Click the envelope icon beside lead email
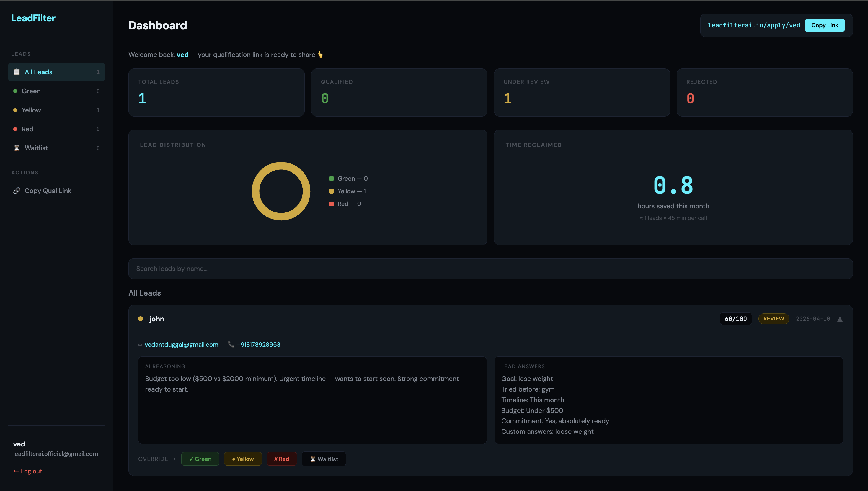 140,345
